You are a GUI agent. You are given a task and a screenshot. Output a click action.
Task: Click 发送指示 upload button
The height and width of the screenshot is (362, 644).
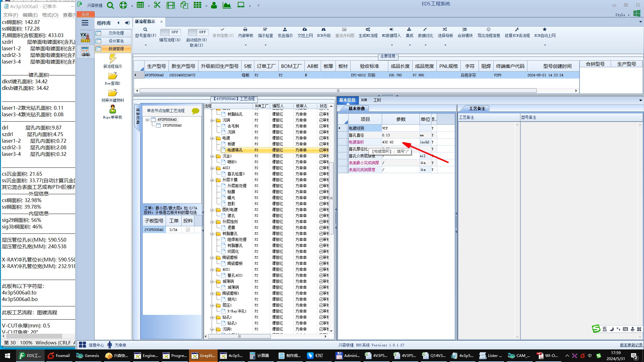coord(285,32)
